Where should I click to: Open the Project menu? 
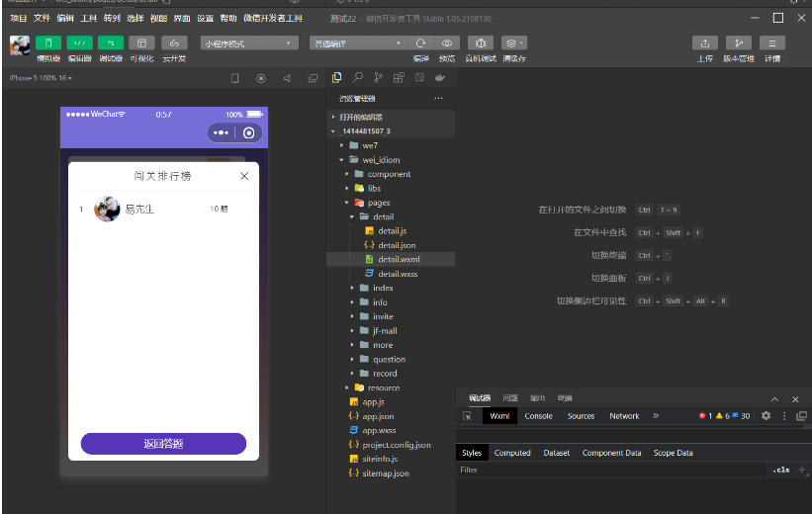pos(18,19)
